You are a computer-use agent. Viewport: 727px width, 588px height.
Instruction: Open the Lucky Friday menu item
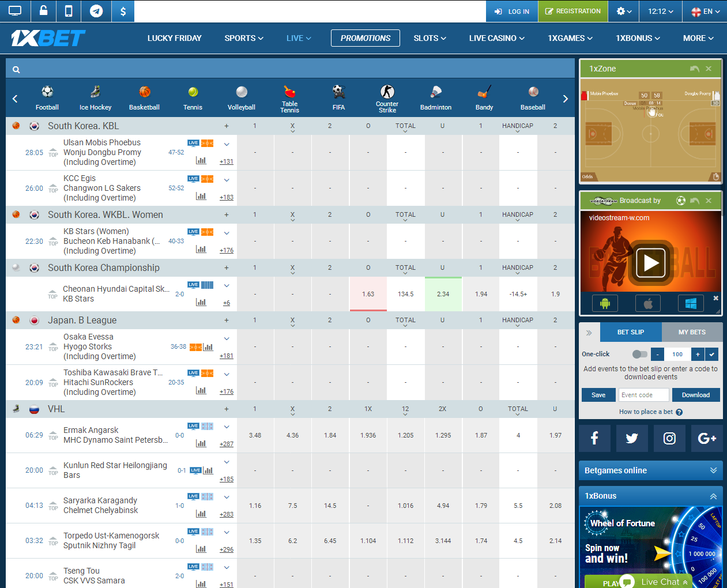coord(175,38)
